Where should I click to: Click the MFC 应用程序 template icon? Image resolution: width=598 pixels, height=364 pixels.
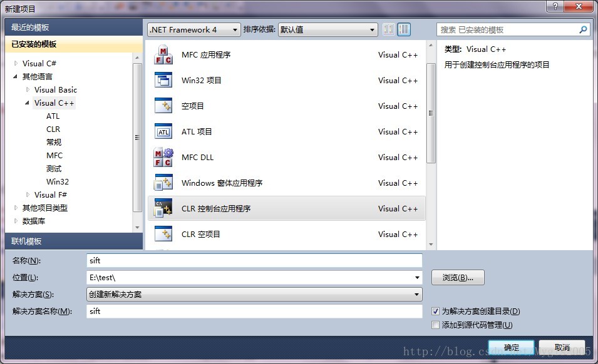coord(163,55)
